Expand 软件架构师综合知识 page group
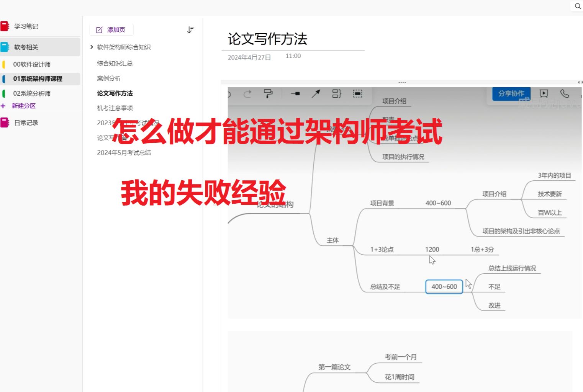Screen dimensions: 583x392 (92, 47)
